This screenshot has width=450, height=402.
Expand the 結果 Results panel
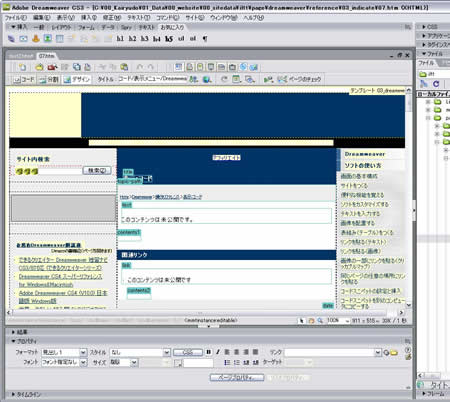[19, 332]
